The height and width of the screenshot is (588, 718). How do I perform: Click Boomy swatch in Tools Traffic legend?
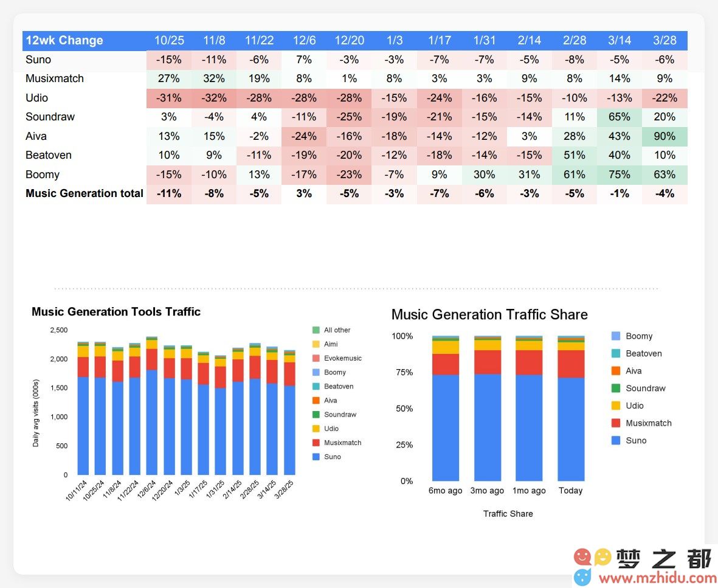[316, 372]
